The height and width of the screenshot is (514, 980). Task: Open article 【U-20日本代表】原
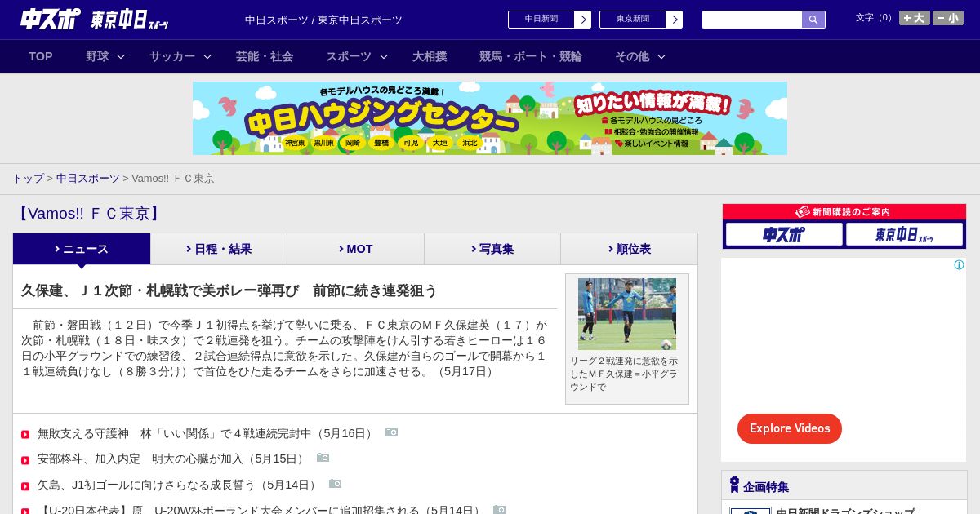pyautogui.click(x=261, y=510)
